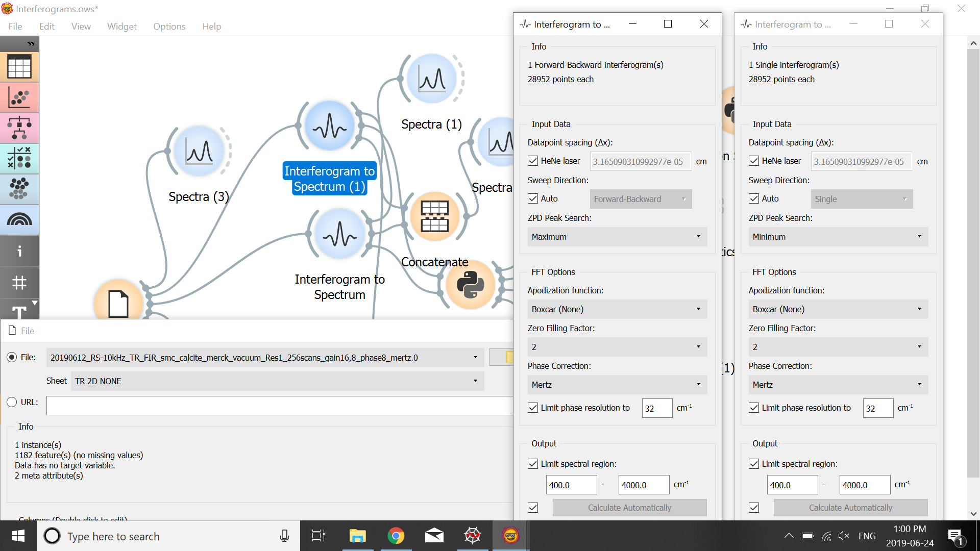The height and width of the screenshot is (551, 980).
Task: Open the Widget menu
Action: [121, 27]
